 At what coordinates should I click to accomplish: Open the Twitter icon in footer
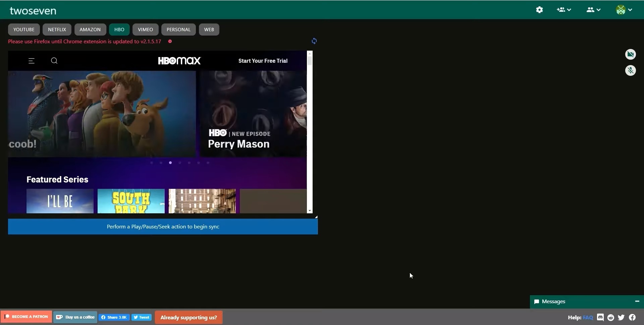pyautogui.click(x=621, y=317)
